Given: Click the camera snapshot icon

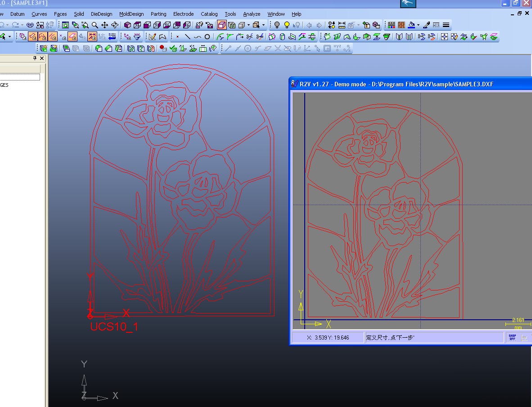Looking at the screenshot, I should [x=209, y=25].
